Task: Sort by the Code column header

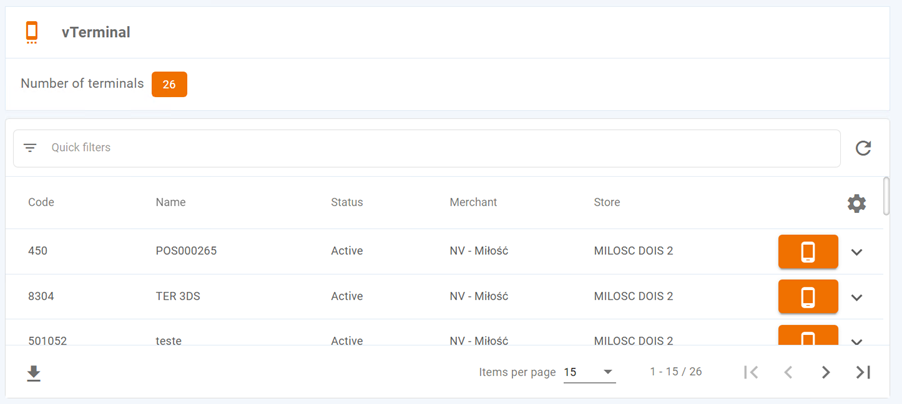Action: pyautogui.click(x=41, y=202)
